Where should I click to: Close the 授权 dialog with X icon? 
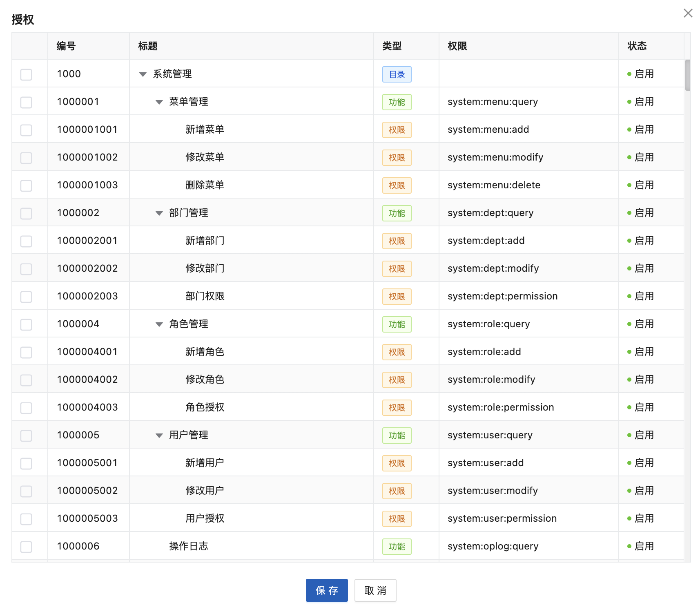point(688,13)
